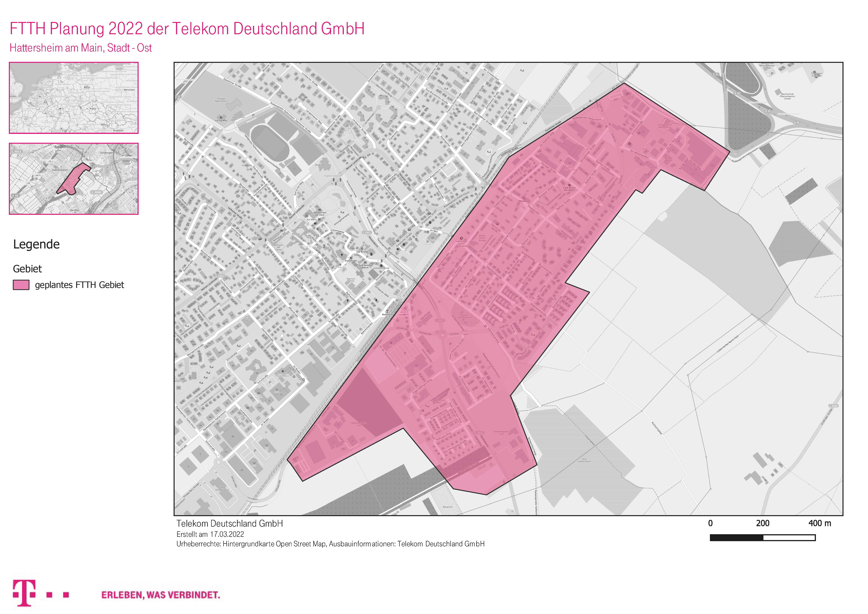Click the Hattersheim locator map thumbnail

[x=74, y=179]
